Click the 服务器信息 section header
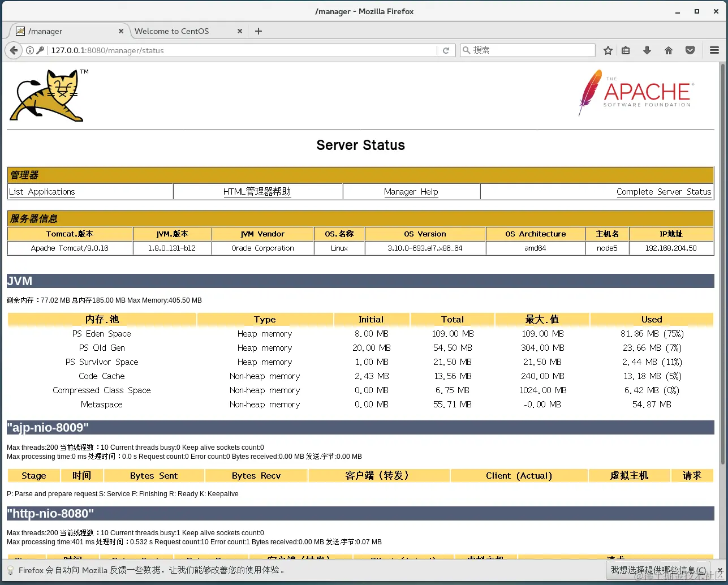Screen dimensions: 728x585 pyautogui.click(x=360, y=219)
